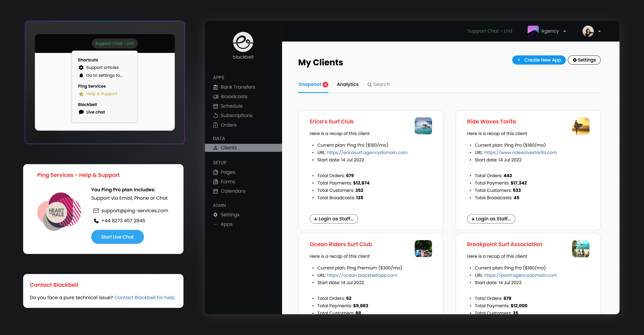The width and height of the screenshot is (644, 335).
Task: Click Breakpoint Surf Association thumbnail
Action: pyautogui.click(x=581, y=249)
